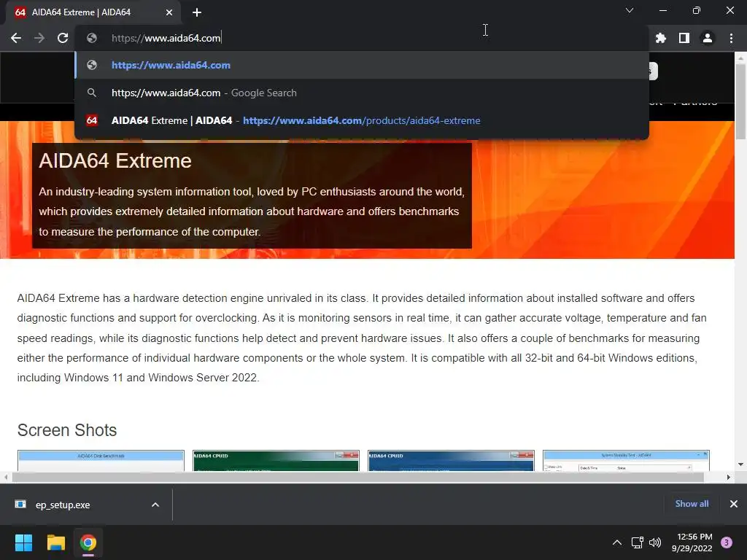Open a new tab with the plus button
The image size is (747, 560).
point(197,12)
